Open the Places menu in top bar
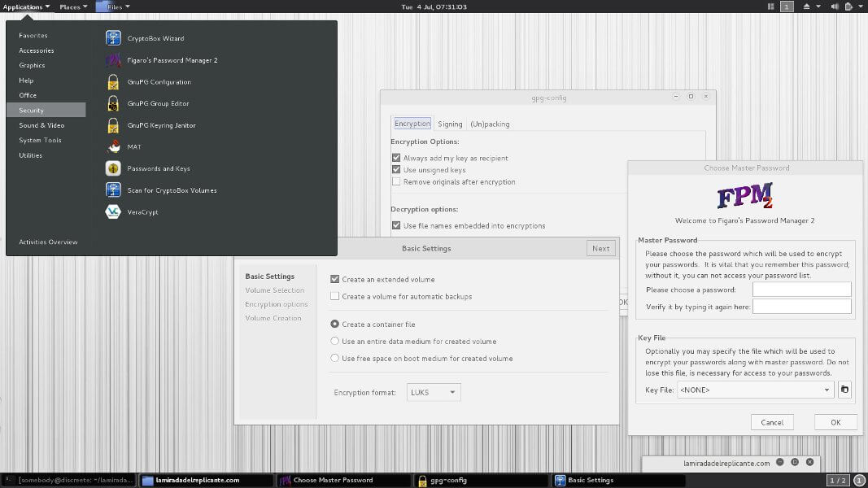This screenshot has height=488, width=868. tap(72, 7)
